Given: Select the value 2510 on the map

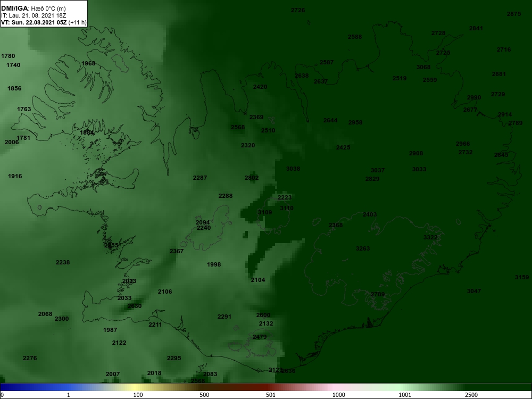Looking at the screenshot, I should (x=268, y=130).
